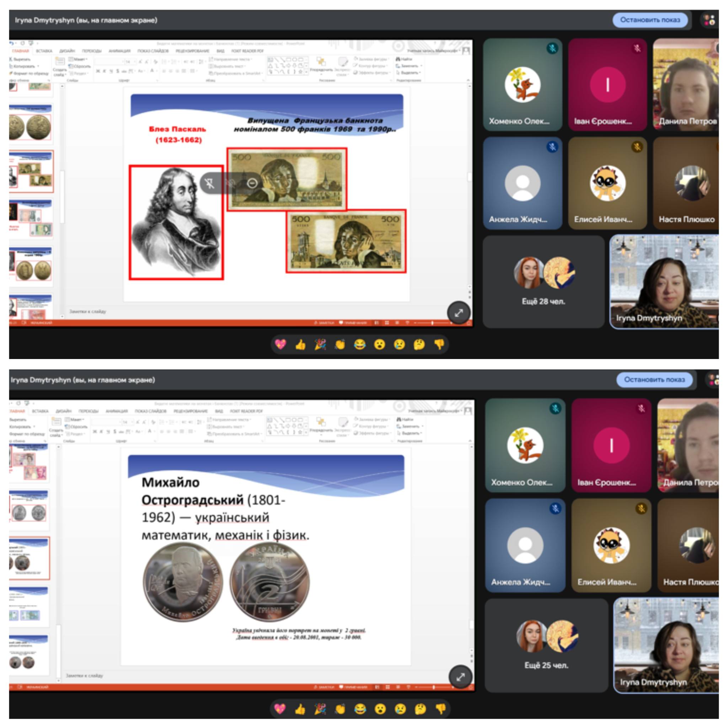The image size is (728, 728).
Task: Click minus-circle remove icon on Pascal slide
Action: 252,183
